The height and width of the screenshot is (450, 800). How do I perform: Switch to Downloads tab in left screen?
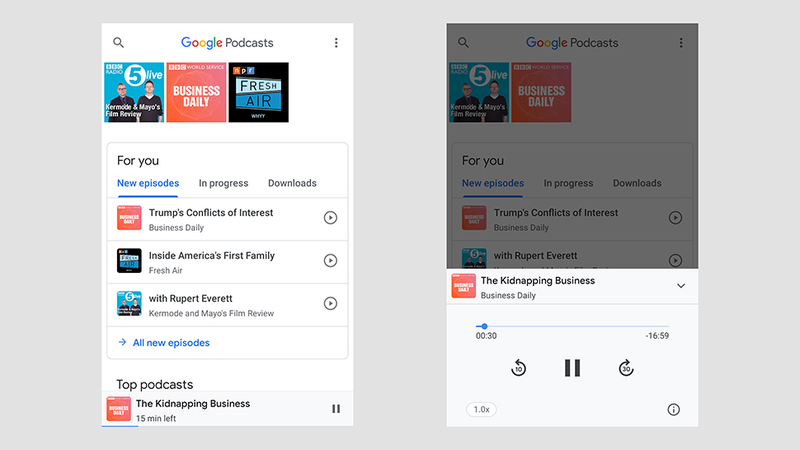(x=292, y=183)
